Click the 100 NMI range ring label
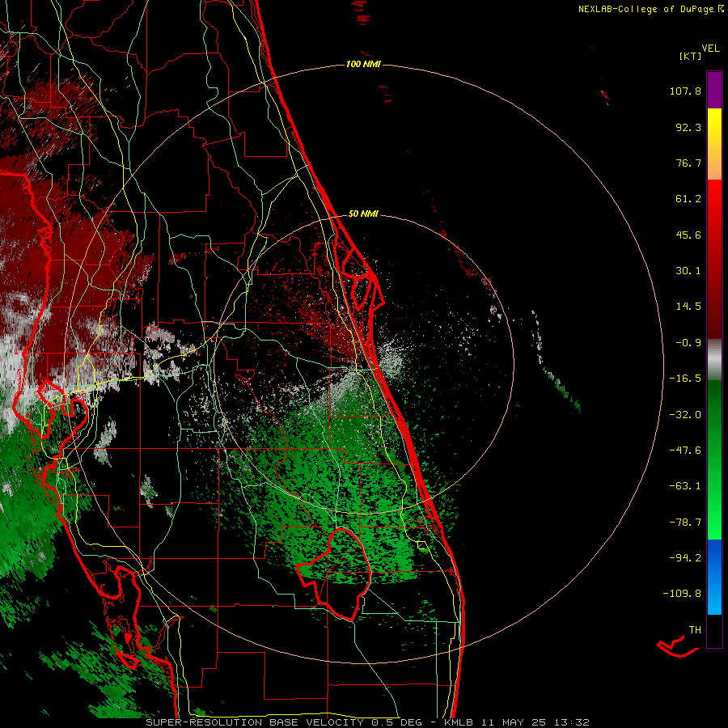The width and height of the screenshot is (728, 728). pyautogui.click(x=363, y=64)
